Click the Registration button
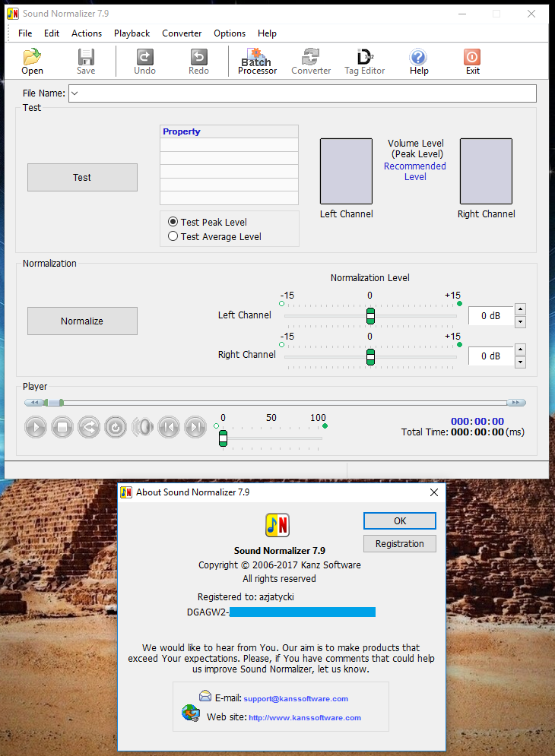The image size is (555, 756). [x=400, y=543]
